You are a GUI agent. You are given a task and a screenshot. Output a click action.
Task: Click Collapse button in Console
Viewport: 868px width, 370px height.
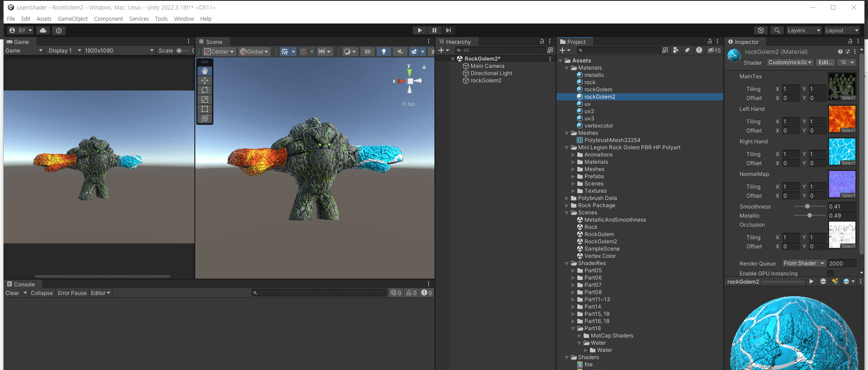(42, 293)
